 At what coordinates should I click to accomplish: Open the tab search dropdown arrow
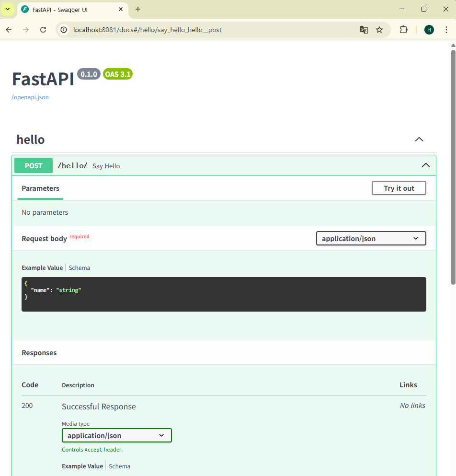(8, 9)
